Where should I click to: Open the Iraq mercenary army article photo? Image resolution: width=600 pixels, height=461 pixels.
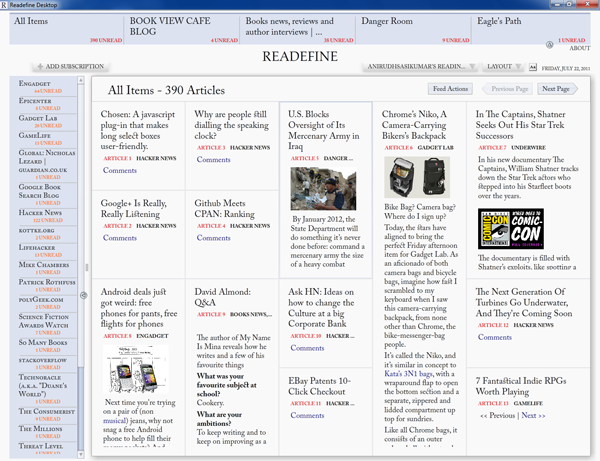pos(323,189)
